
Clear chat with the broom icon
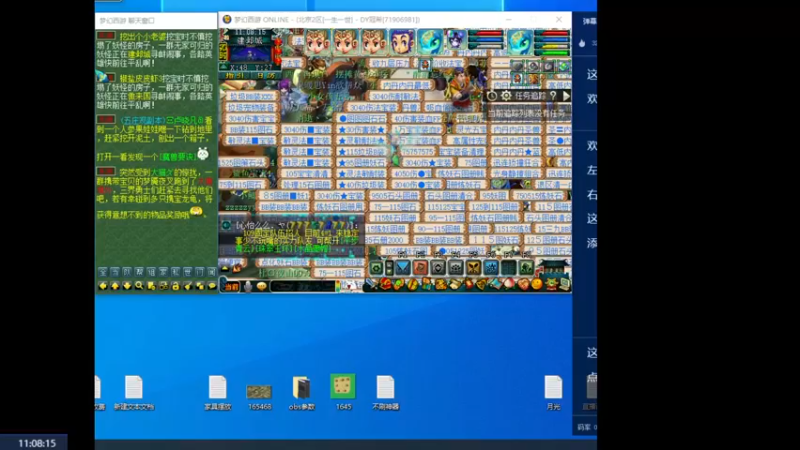point(188,286)
